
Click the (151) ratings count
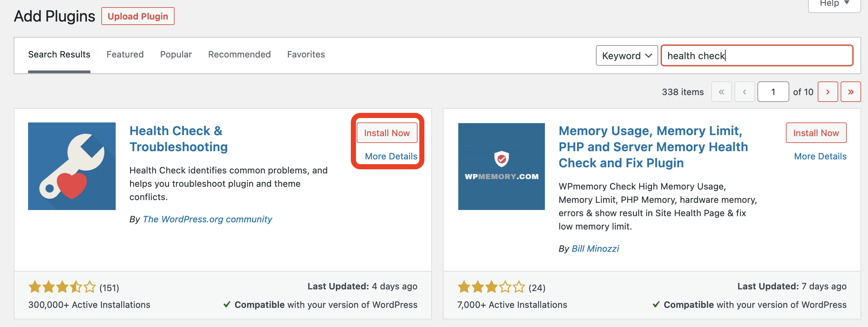click(x=109, y=288)
